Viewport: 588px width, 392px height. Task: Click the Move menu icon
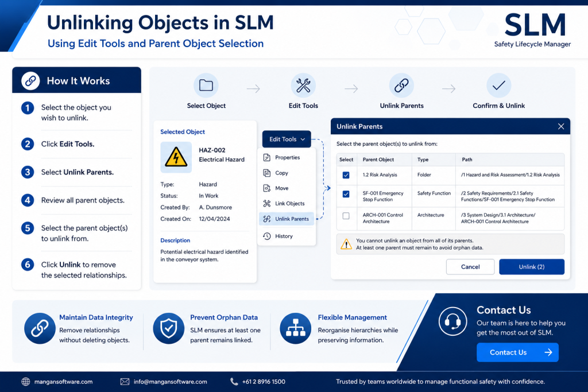pyautogui.click(x=266, y=188)
